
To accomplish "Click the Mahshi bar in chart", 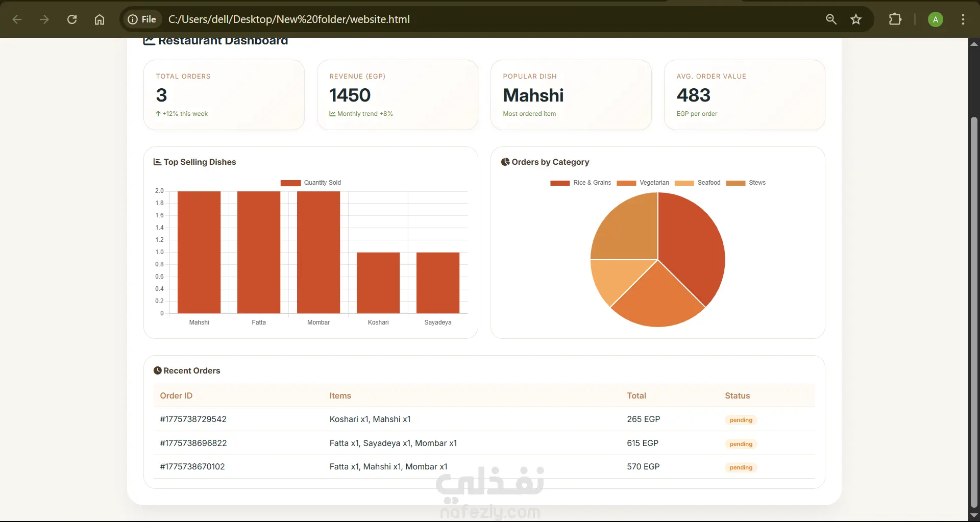I will [199, 252].
